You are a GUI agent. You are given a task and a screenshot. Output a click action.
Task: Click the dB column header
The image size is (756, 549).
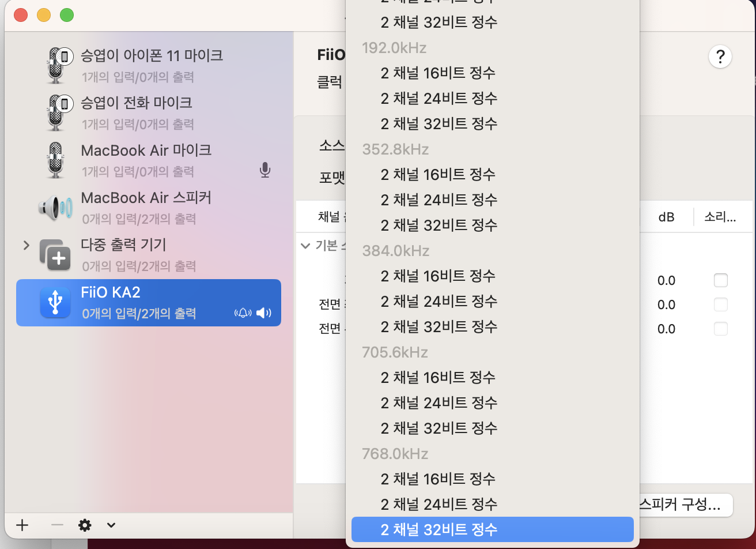pos(667,217)
